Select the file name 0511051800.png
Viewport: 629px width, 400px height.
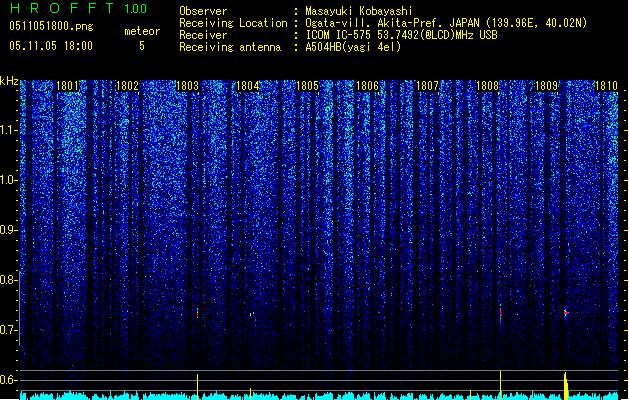(x=51, y=26)
